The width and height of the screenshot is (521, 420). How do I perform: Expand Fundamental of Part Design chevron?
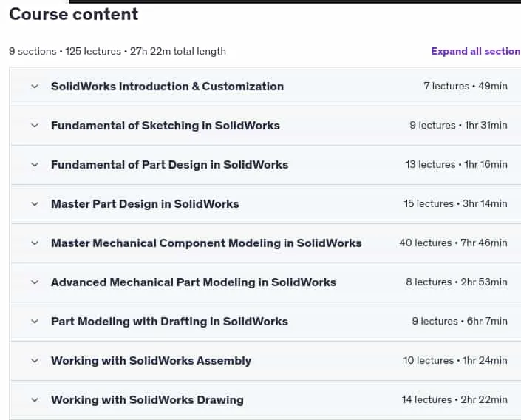click(x=35, y=165)
